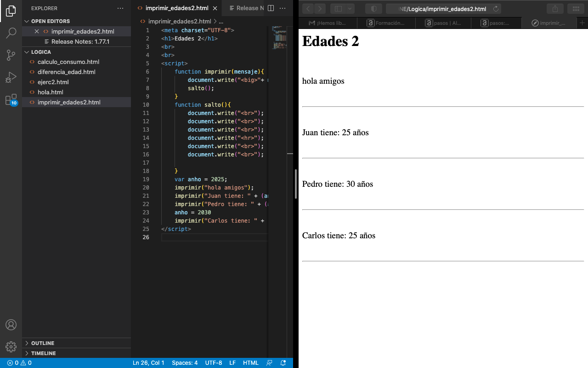
Task: Open Explorer more actions ellipsis
Action: (x=120, y=8)
